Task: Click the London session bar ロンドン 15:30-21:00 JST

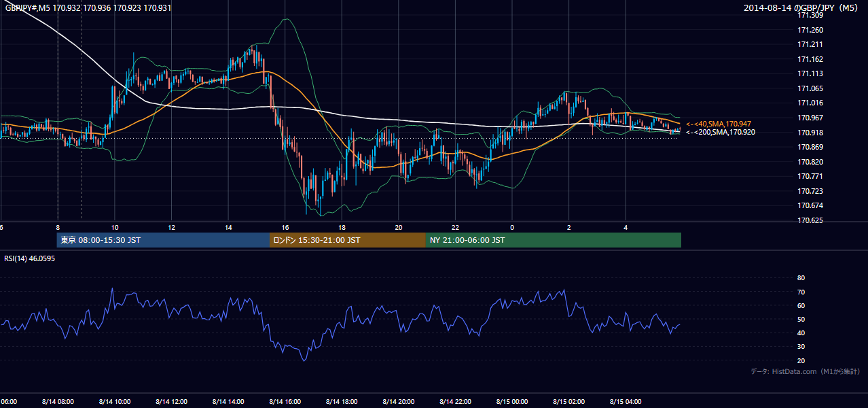Action: 348,240
